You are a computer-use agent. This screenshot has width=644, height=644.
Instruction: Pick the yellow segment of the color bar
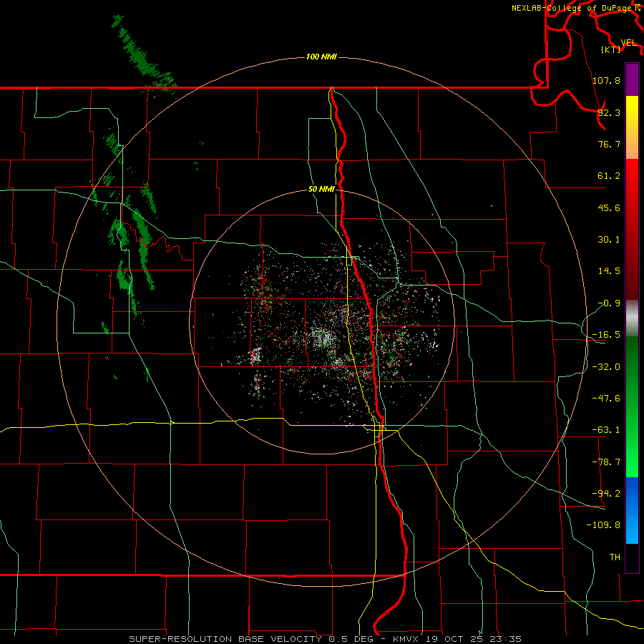point(632,127)
